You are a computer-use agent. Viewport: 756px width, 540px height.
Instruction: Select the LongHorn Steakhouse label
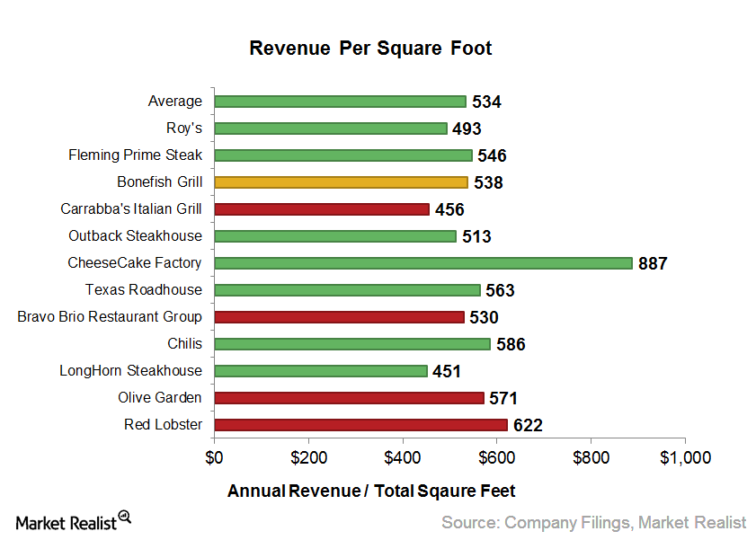[x=130, y=370]
